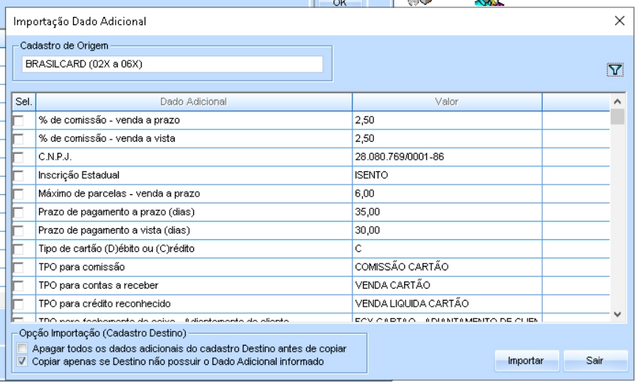Click 2,50 in the venda a prazo row
This screenshot has height=387, width=641.
(x=364, y=120)
